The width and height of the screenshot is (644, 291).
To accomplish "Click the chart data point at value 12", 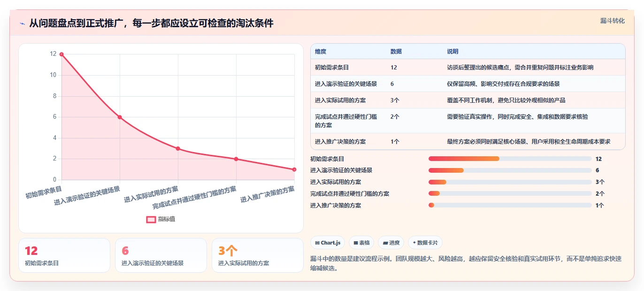I will click(61, 54).
